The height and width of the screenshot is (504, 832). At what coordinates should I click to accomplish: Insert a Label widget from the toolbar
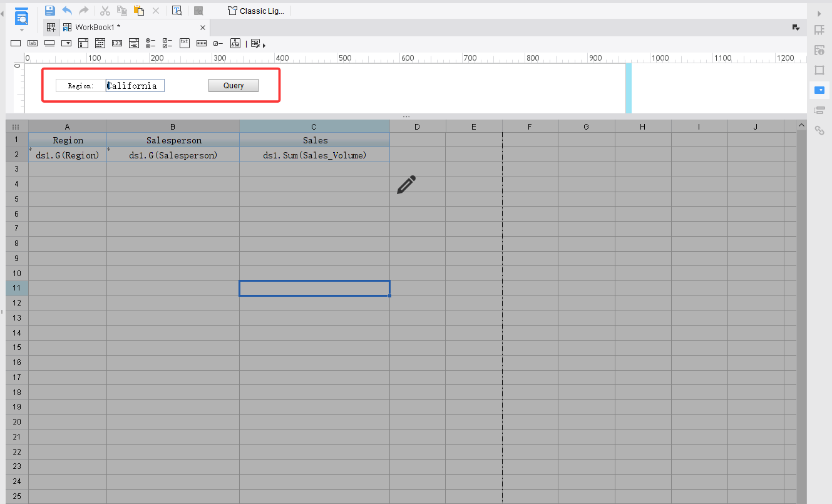[33, 43]
